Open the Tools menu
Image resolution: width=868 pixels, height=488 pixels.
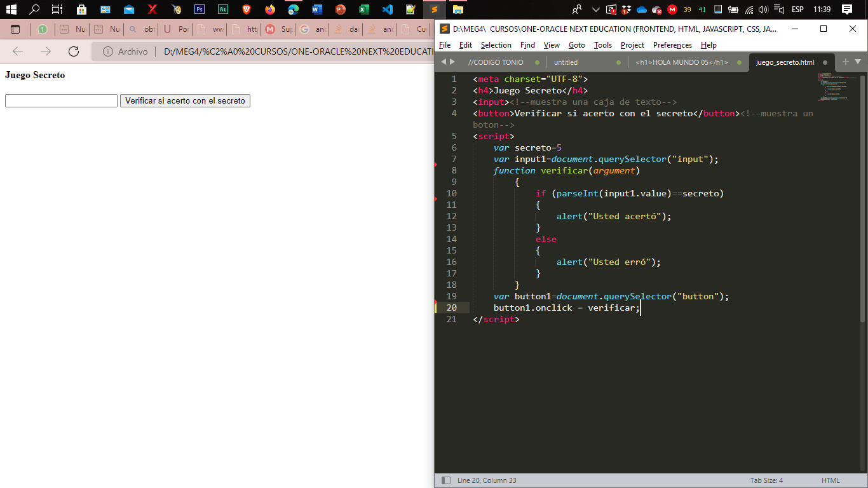point(603,45)
